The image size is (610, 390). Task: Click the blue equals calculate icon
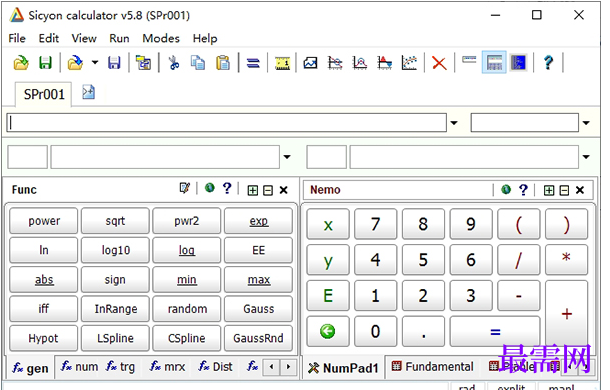(x=253, y=63)
